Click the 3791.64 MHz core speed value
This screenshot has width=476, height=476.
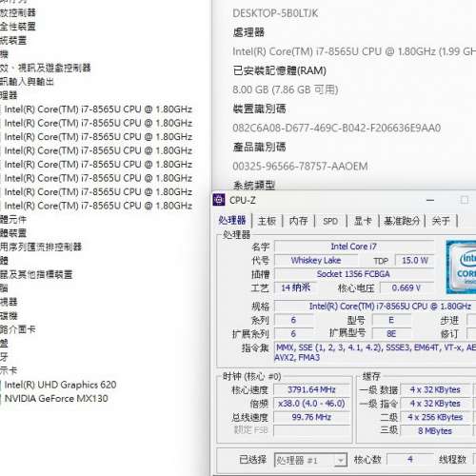[311, 389]
